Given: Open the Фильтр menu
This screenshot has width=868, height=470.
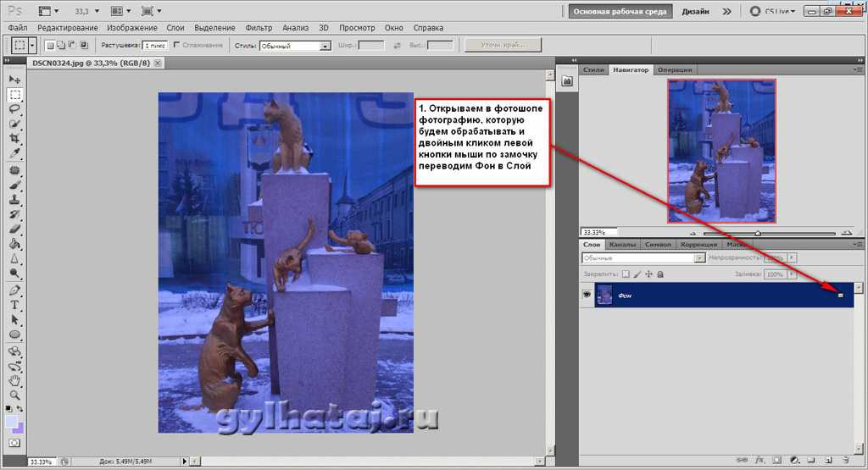Looking at the screenshot, I should pyautogui.click(x=259, y=28).
